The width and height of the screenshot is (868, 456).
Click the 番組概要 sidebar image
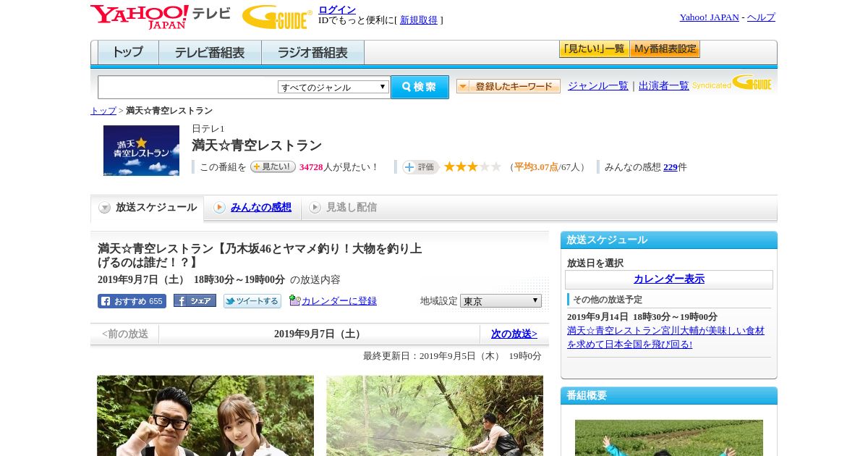tap(669, 438)
